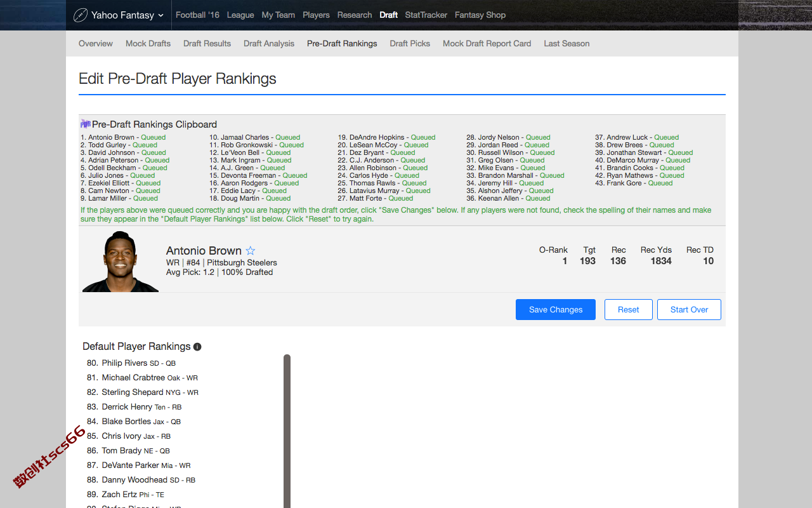The height and width of the screenshot is (508, 812).
Task: Open the Football '16 menu
Action: (197, 15)
